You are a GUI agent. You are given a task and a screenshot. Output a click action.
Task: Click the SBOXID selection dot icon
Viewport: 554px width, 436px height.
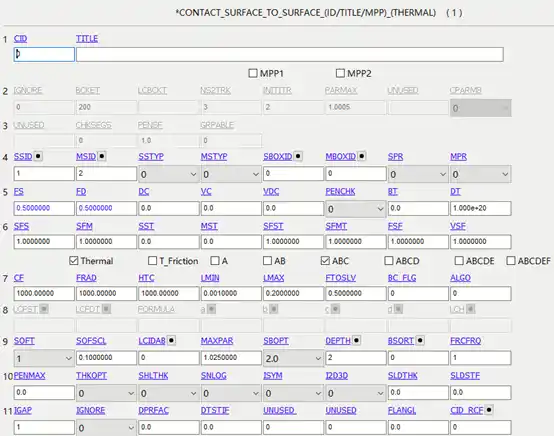tap(298, 156)
